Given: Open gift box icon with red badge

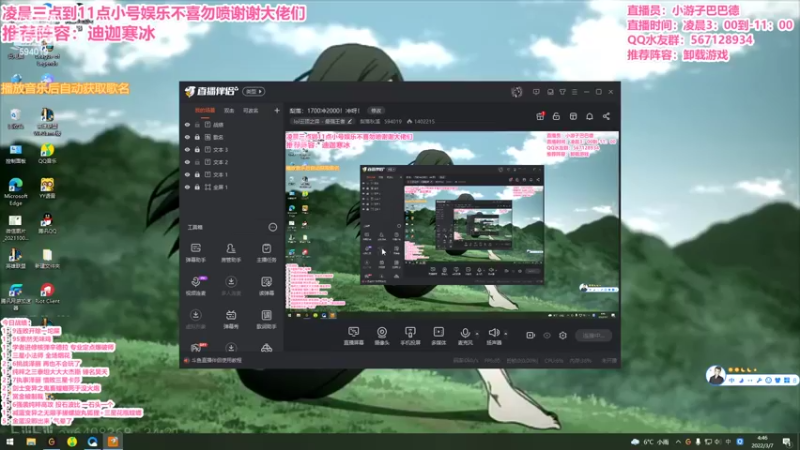Looking at the screenshot, I should (540, 116).
